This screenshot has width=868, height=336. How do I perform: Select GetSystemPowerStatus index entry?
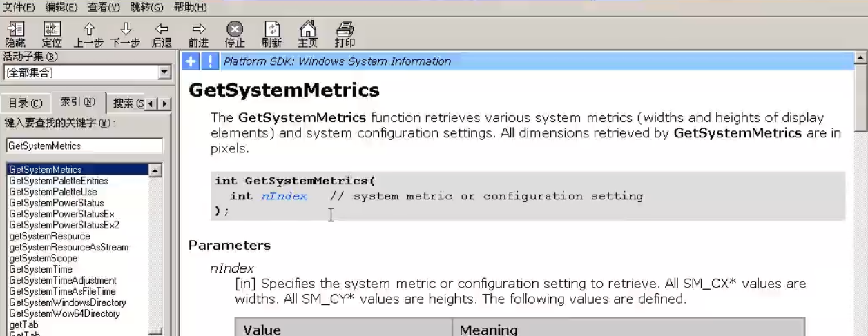(57, 203)
